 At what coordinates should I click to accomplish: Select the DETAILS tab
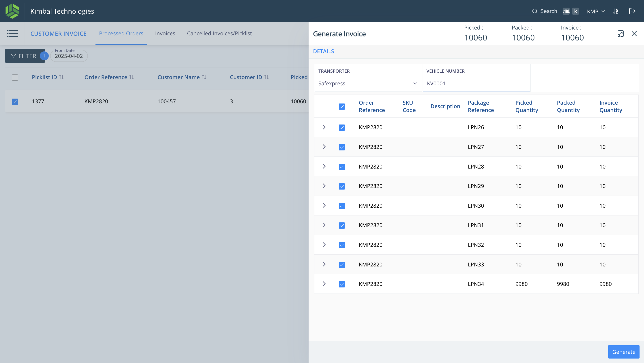tap(323, 51)
